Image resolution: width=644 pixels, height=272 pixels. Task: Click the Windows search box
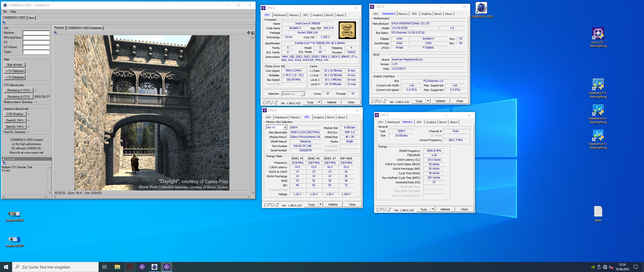coord(55,267)
